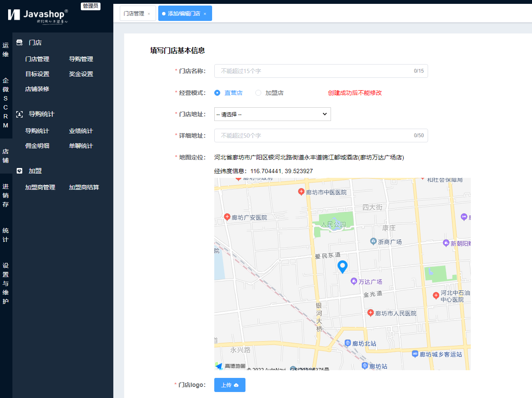Go to 导购管理 page
Screen dimensions: 532x398
[x=81, y=59]
